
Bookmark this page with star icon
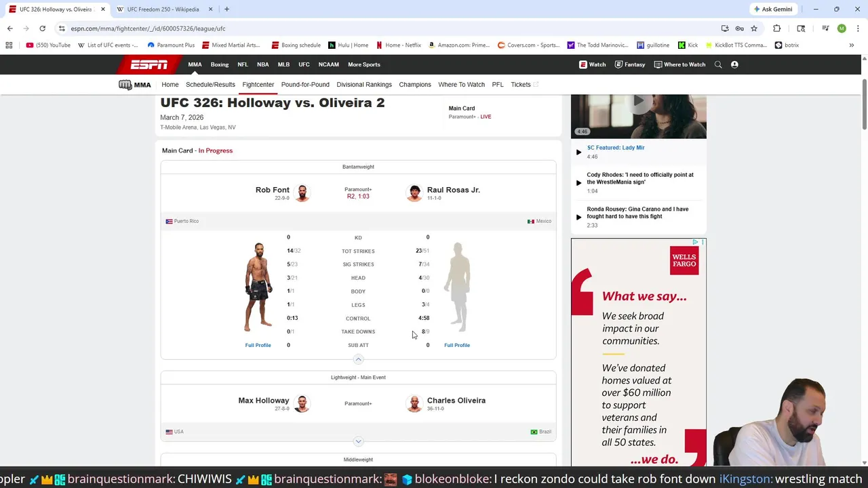[x=753, y=28]
